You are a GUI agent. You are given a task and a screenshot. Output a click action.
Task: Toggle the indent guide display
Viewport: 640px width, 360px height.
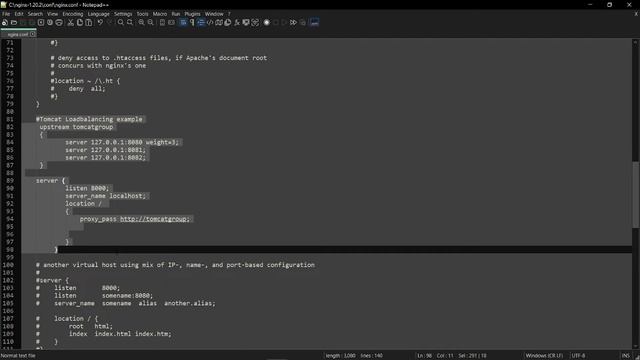pos(201,22)
